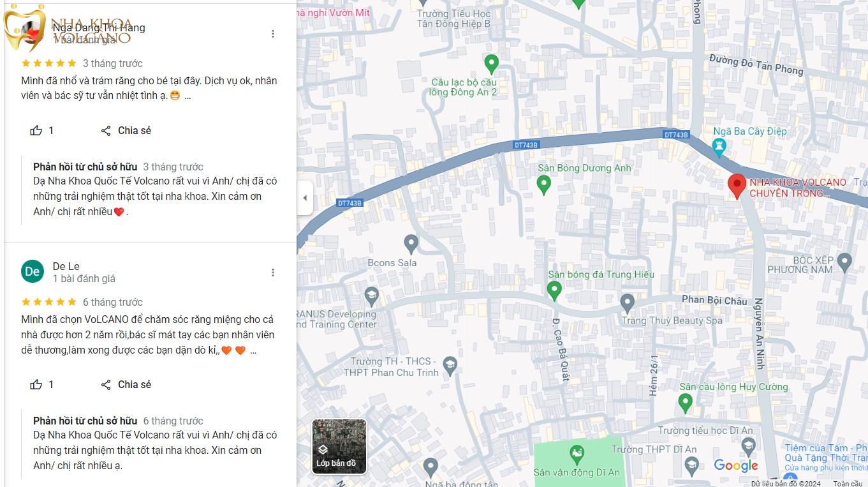Viewport: 868px width, 487px height.
Task: Click the Đường Đỗ Tấn Phong street label
Action: [756, 64]
